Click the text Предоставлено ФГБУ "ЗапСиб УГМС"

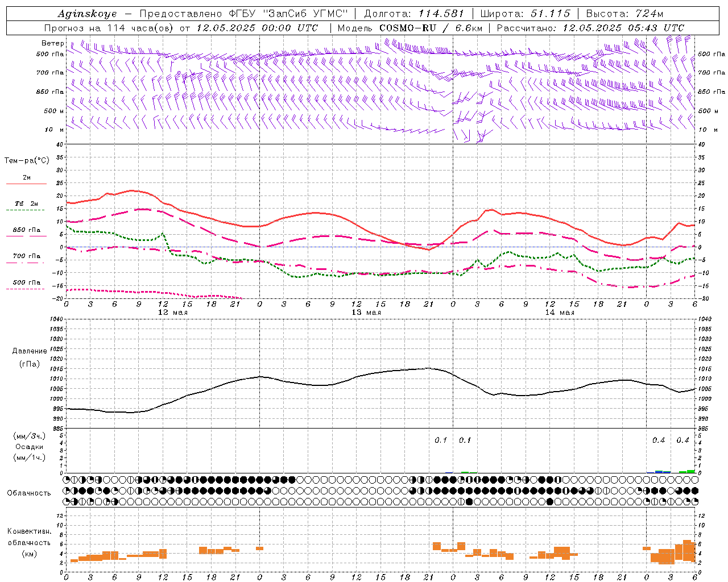(243, 14)
